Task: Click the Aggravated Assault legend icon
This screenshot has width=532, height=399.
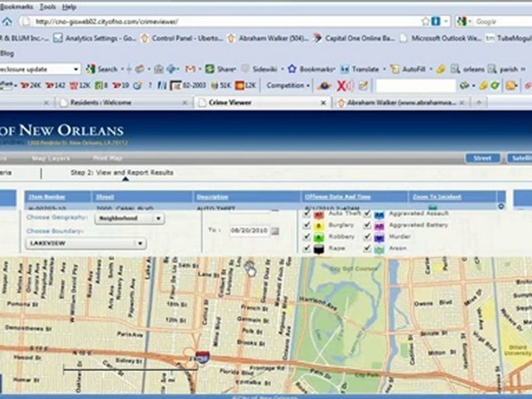Action: point(379,215)
